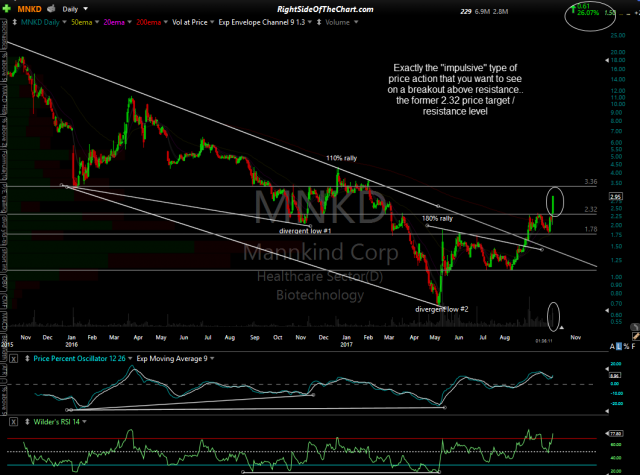Screen dimensions: 640x475
Task: Click the move handle before MNKD Daily
Action: point(15,22)
